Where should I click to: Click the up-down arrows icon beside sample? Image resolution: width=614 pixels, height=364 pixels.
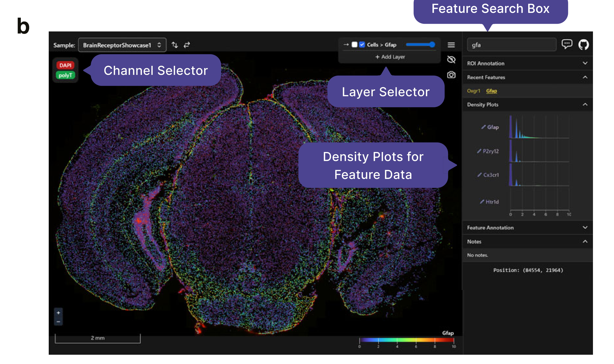point(175,45)
